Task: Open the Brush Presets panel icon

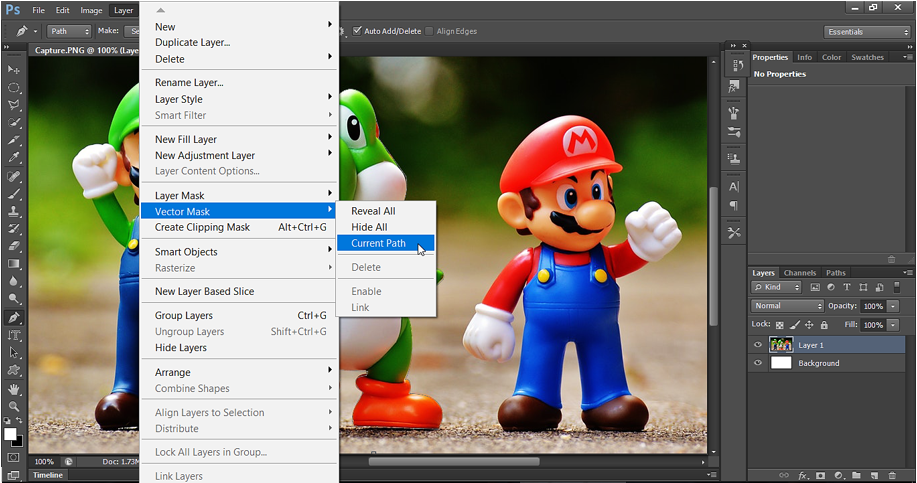Action: pyautogui.click(x=734, y=132)
